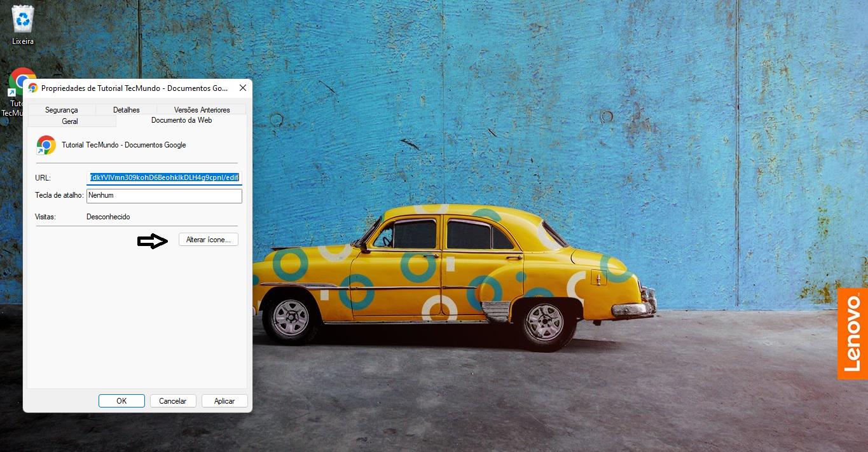The image size is (868, 452).
Task: Click the Lenovo logo on the wallpaper edge
Action: [852, 333]
